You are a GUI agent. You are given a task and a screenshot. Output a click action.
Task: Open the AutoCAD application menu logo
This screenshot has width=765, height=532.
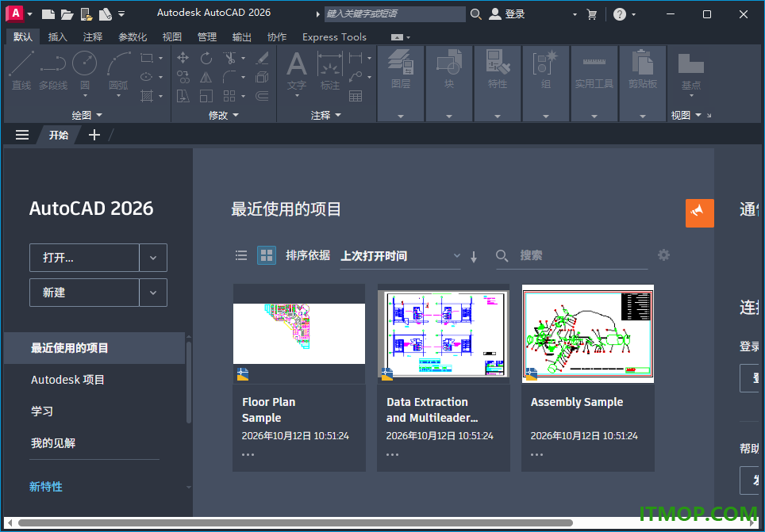(15, 13)
